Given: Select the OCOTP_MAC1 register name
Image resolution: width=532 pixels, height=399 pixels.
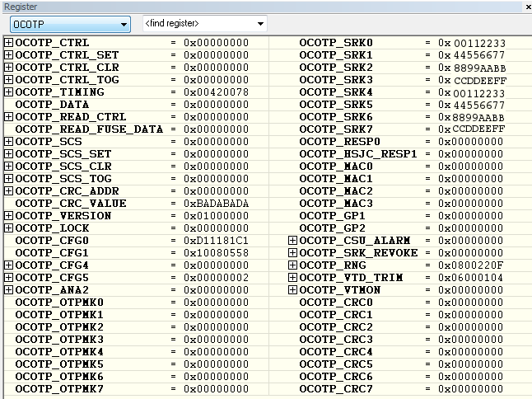Looking at the screenshot, I should [336, 179].
